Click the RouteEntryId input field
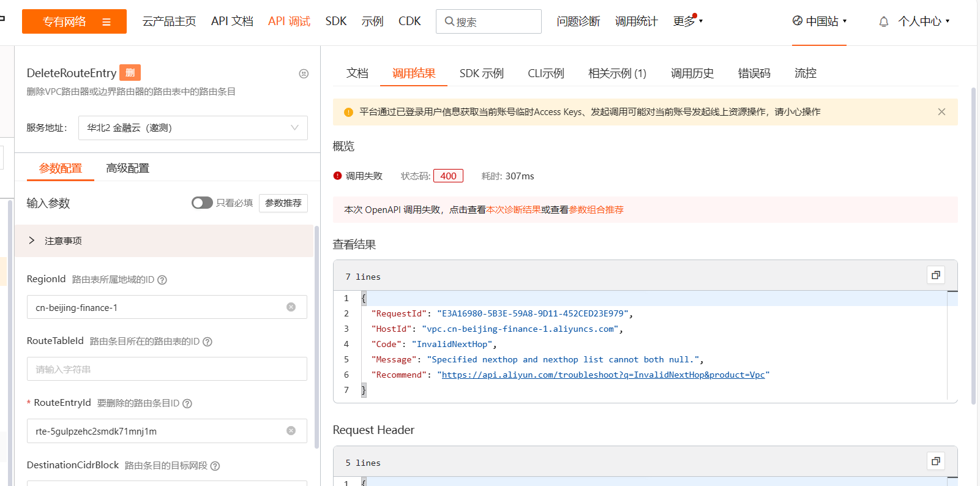Screen dimensions: 980x486 pyautogui.click(x=167, y=431)
